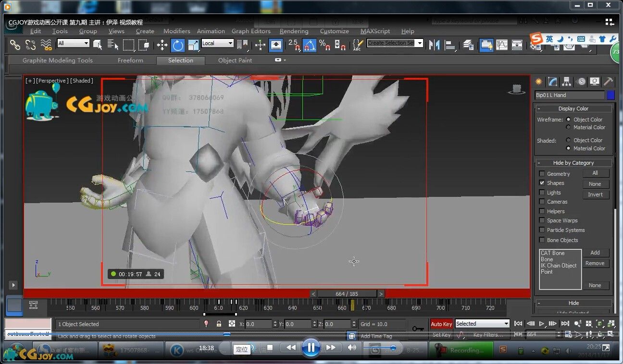The height and width of the screenshot is (364, 623).
Task: Switch to the Object Paint tab
Action: point(235,61)
